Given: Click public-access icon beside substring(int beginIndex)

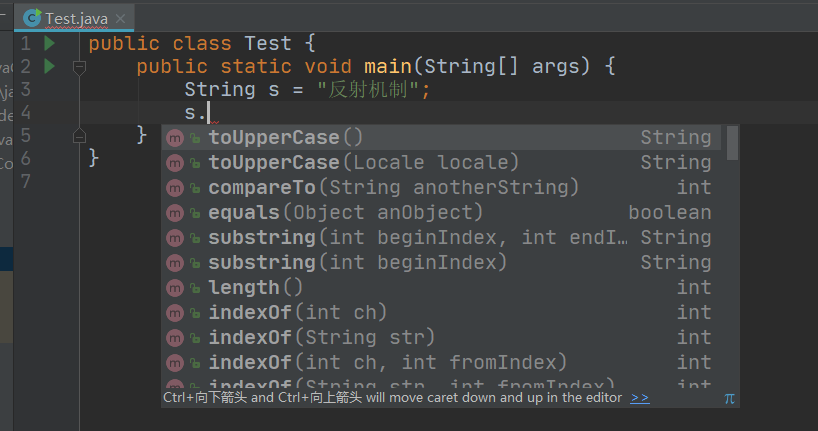Looking at the screenshot, I should pyautogui.click(x=195, y=264).
